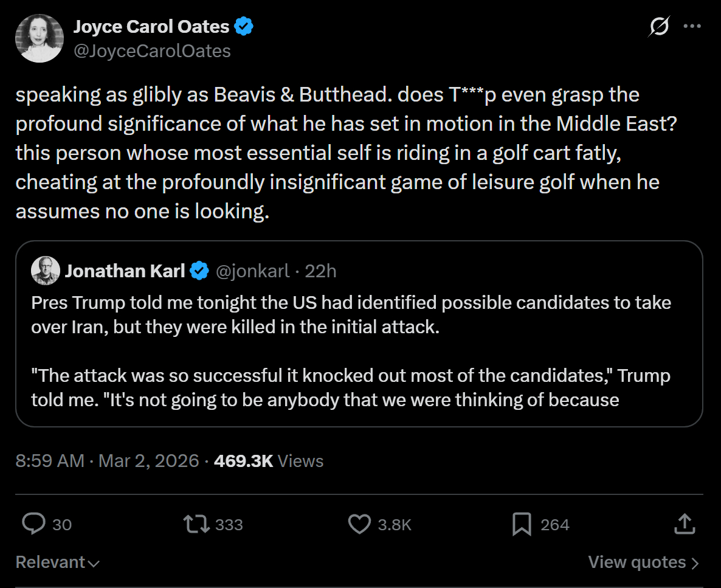The height and width of the screenshot is (588, 721).
Task: Expand the Relevant sort dropdown
Action: click(57, 562)
